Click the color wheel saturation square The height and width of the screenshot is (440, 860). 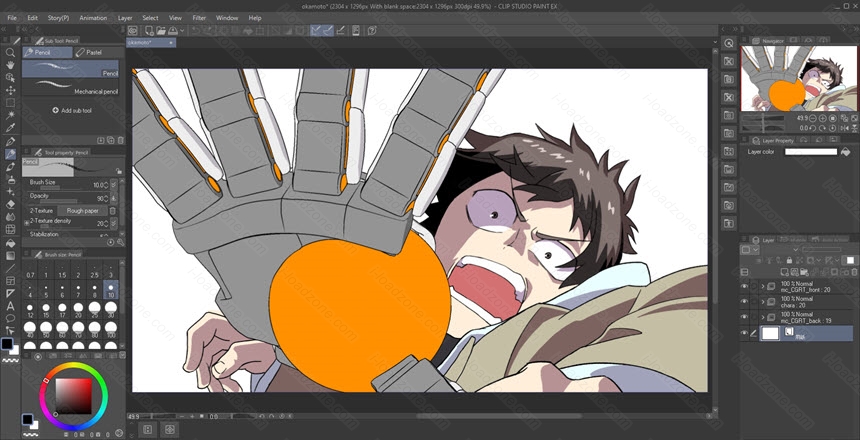(x=74, y=396)
